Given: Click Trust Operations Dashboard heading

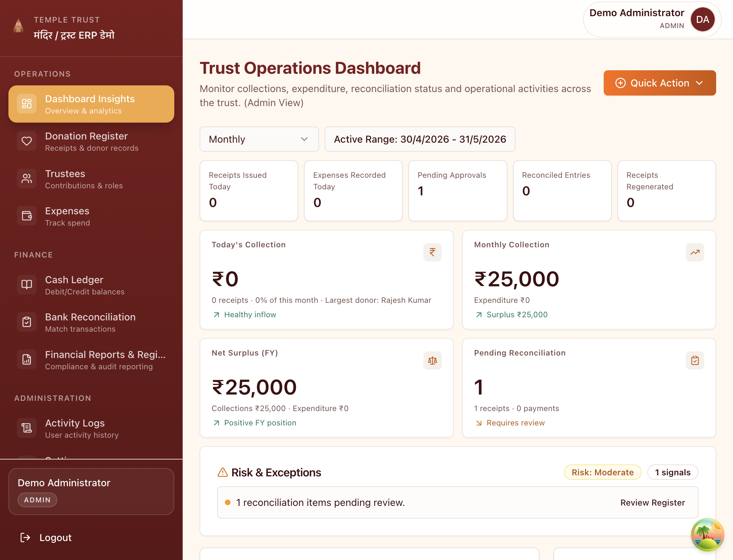Looking at the screenshot, I should pyautogui.click(x=310, y=68).
